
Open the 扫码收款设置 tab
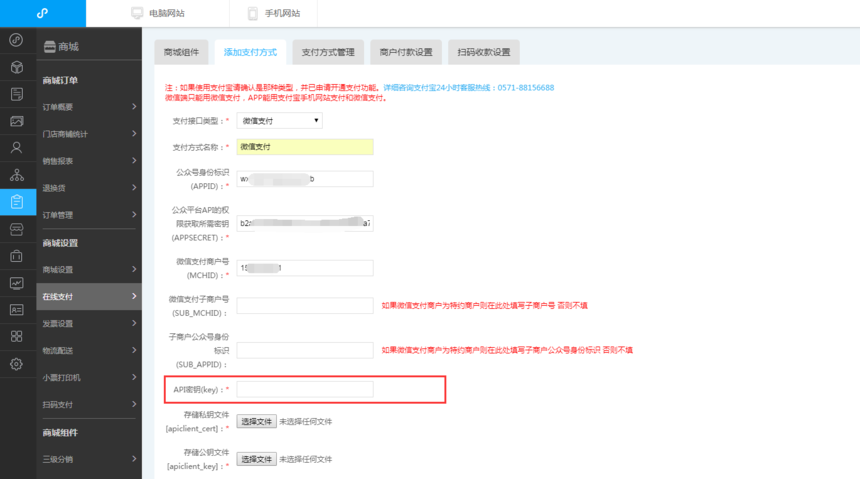484,52
